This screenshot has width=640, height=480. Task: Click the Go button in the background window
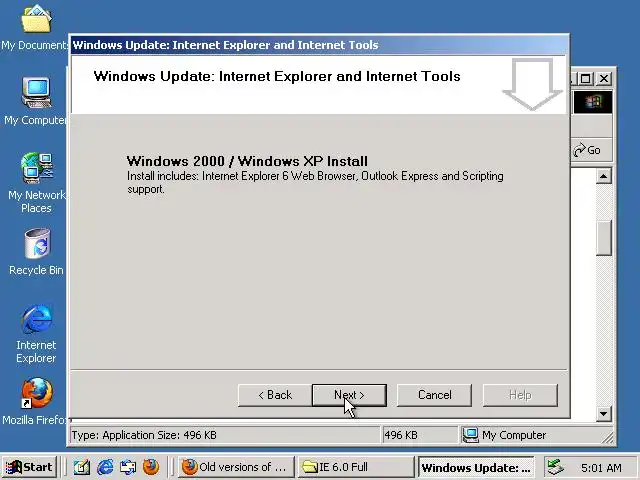pyautogui.click(x=587, y=150)
